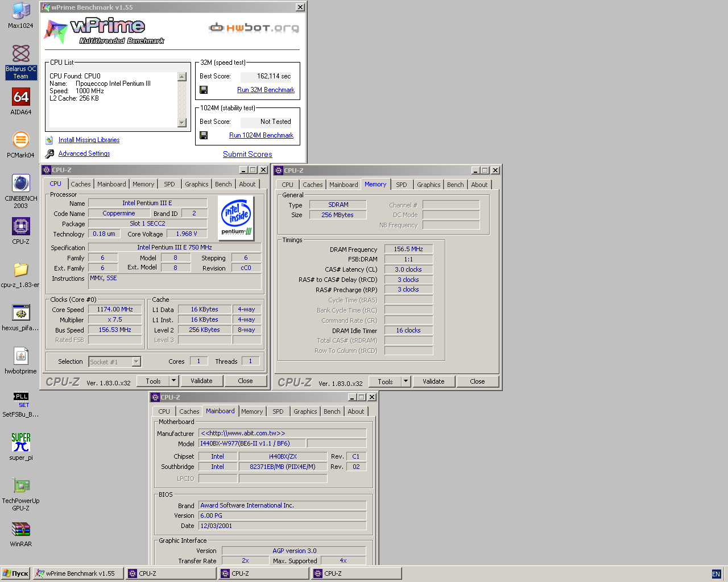Click the Core Speed 1174.00 MHz field
728x582 pixels.
coord(115,310)
